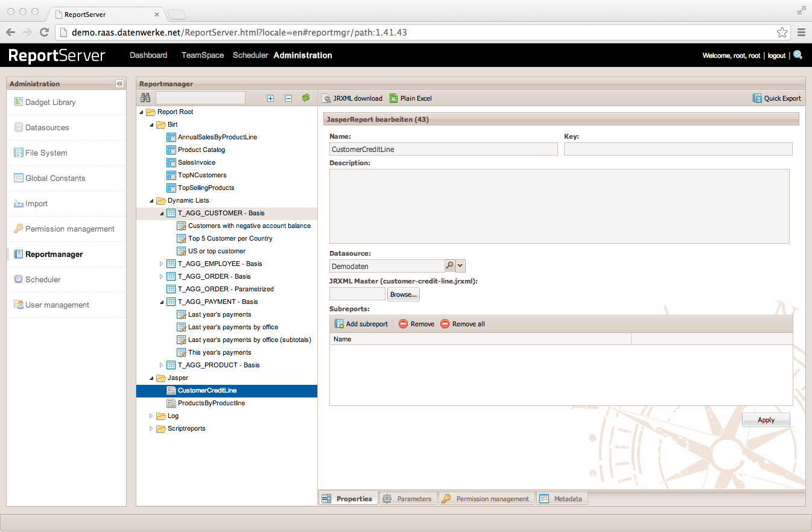Click the Dadget Library sidebar icon
The width and height of the screenshot is (812, 532).
[19, 102]
